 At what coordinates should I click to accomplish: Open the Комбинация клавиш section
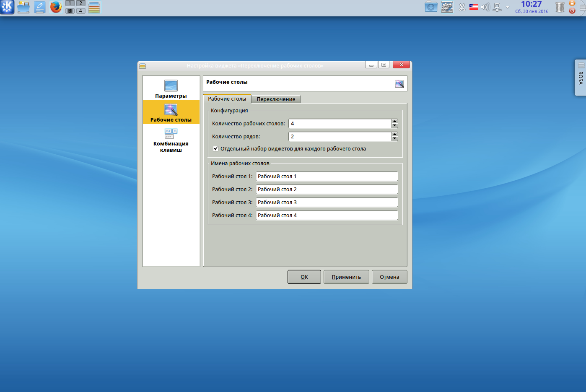171,140
